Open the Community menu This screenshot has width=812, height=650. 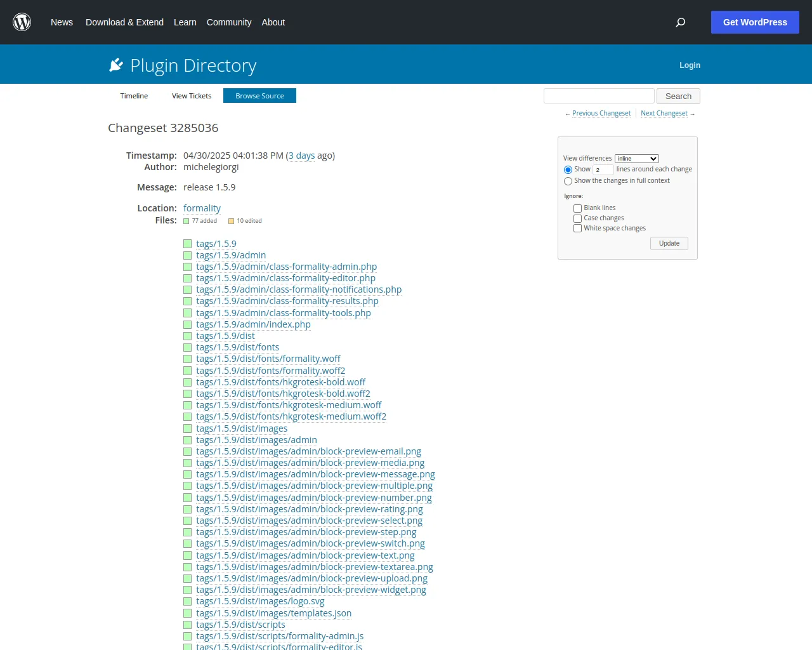click(x=229, y=22)
